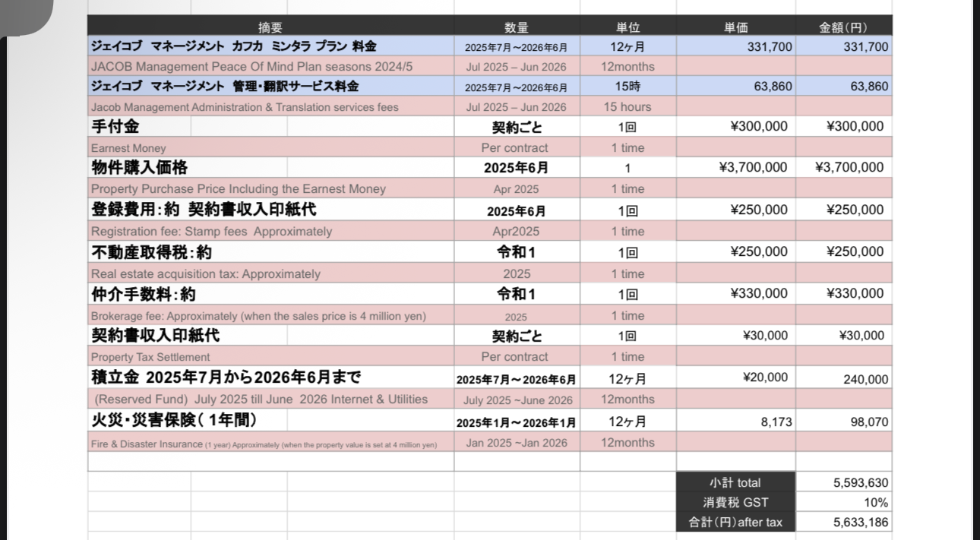Viewport: 980px width, 540px height.
Task: Select the ¥20,000 unit price cell
Action: click(735, 377)
